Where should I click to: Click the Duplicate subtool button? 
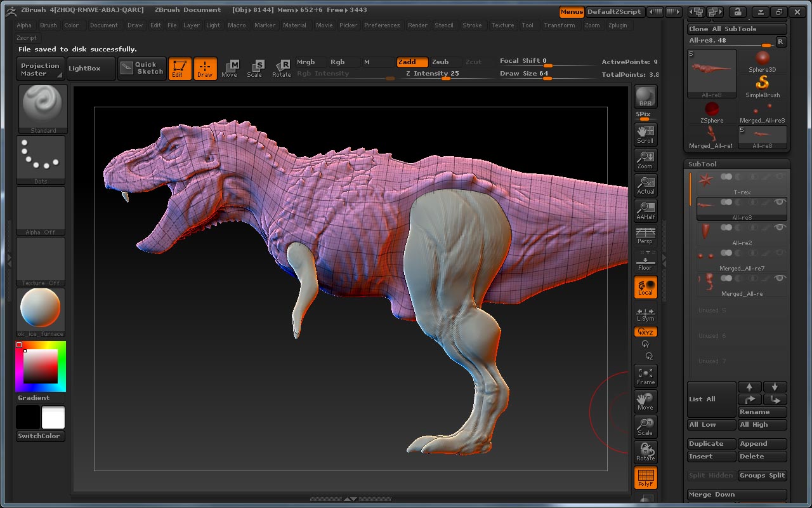point(711,444)
